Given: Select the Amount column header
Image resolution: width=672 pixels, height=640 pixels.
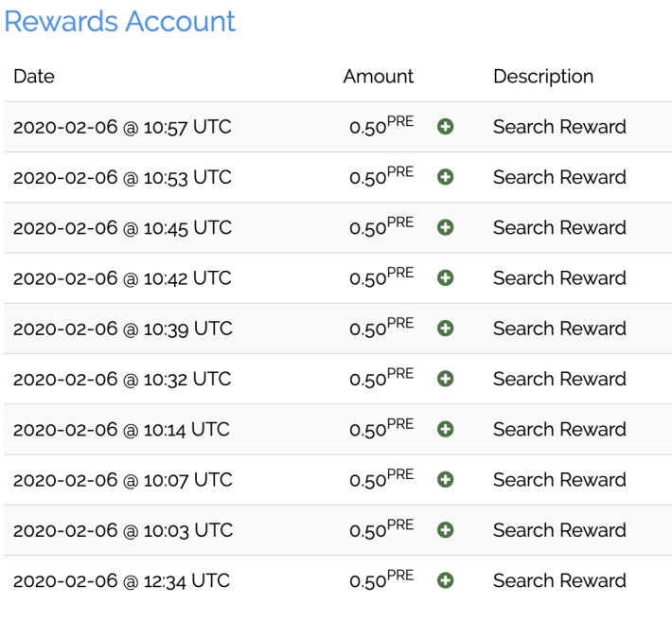Looking at the screenshot, I should pyautogui.click(x=379, y=77).
